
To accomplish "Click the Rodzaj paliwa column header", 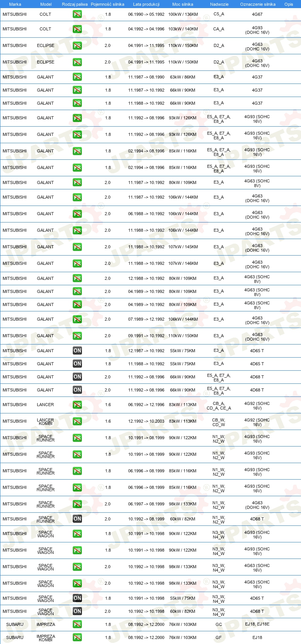I will (75, 4).
